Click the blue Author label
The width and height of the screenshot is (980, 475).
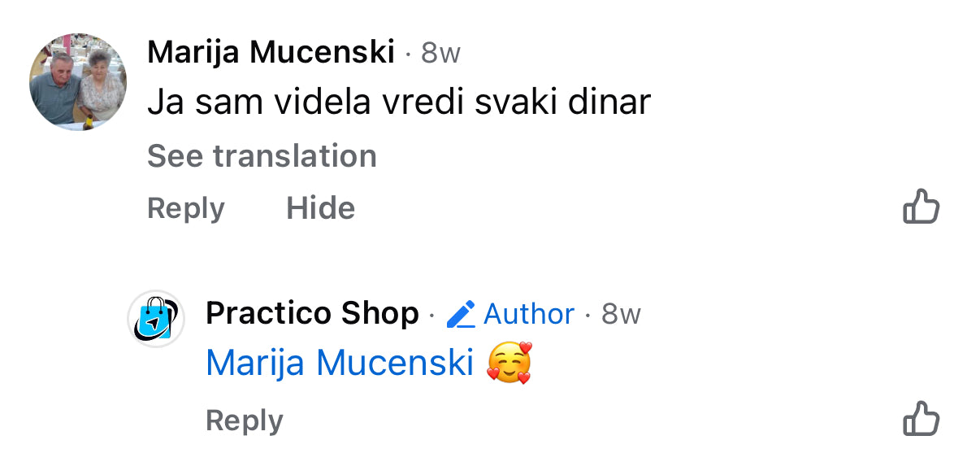coord(529,314)
